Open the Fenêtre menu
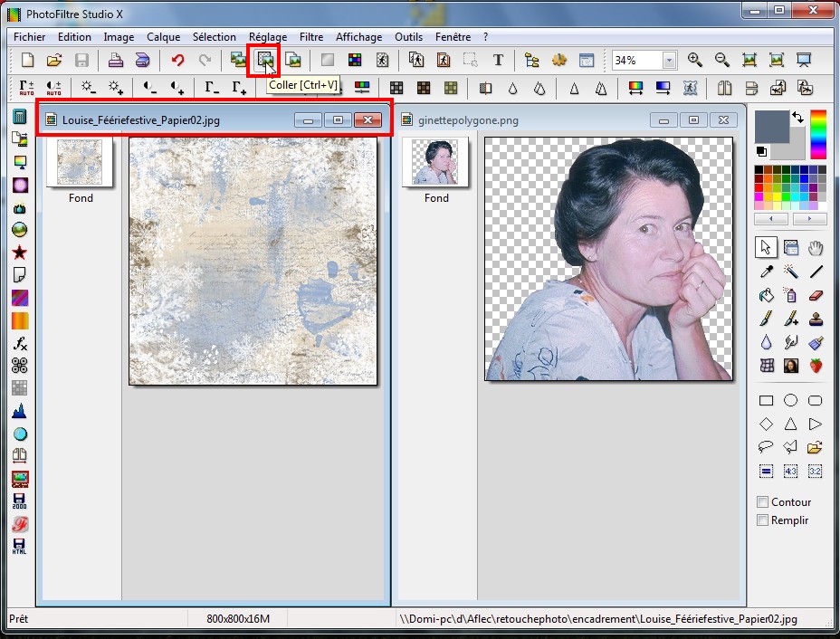Image resolution: width=840 pixels, height=639 pixels. click(x=453, y=37)
